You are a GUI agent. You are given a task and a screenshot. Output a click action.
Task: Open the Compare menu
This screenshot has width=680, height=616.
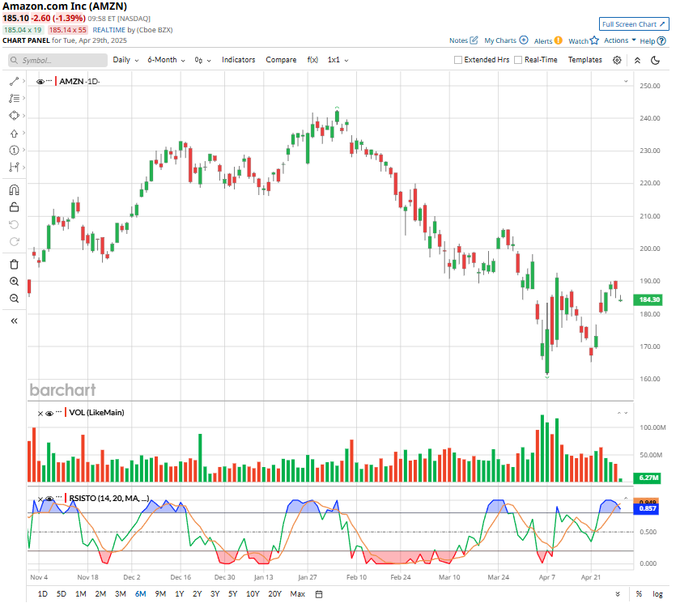281,60
